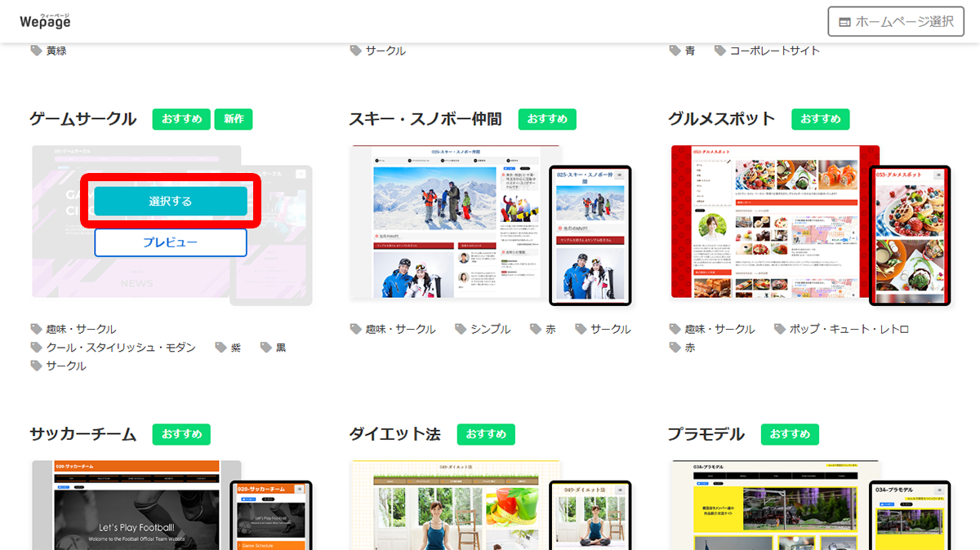The height and width of the screenshot is (550, 980).
Task: Click the tag icon beside 黄緑
Action: click(x=34, y=50)
